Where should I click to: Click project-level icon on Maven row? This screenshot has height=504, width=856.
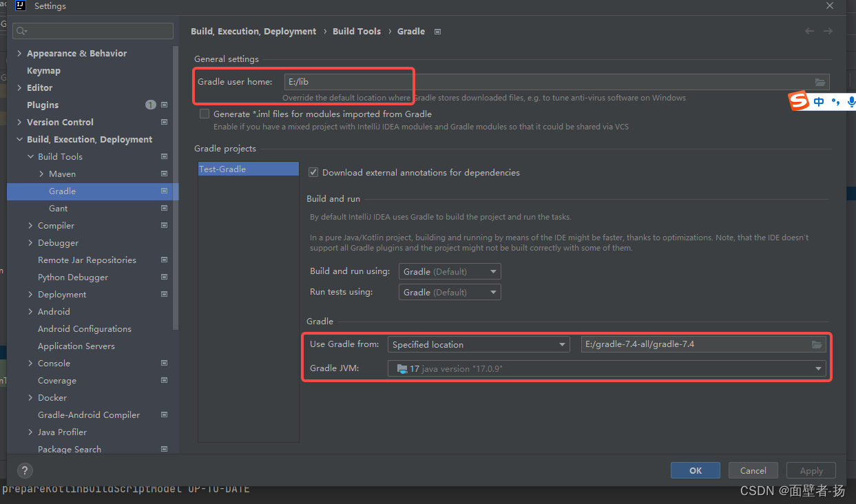(164, 174)
